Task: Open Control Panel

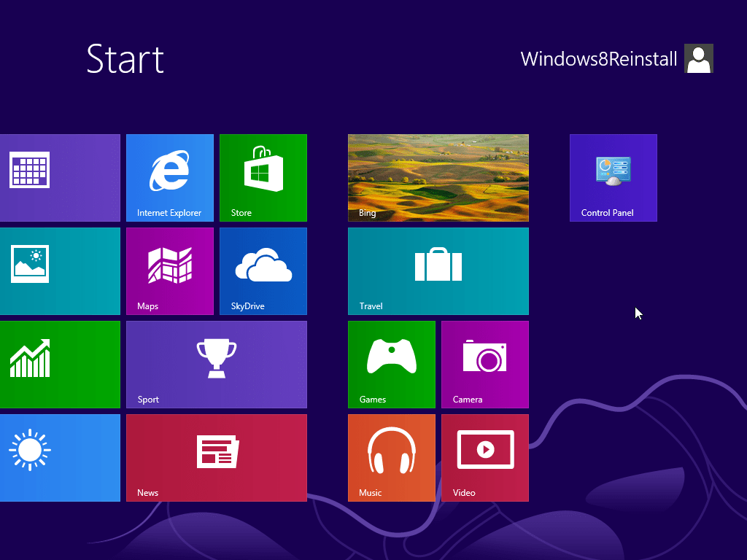Action: click(x=614, y=177)
